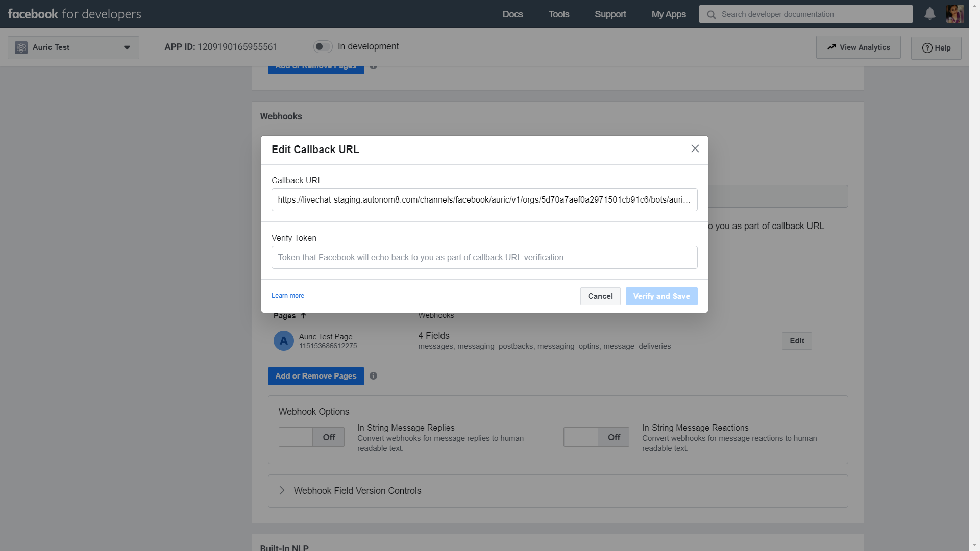Click the Auric Test Page name
Viewport: 980px width, 551px height.
click(326, 337)
